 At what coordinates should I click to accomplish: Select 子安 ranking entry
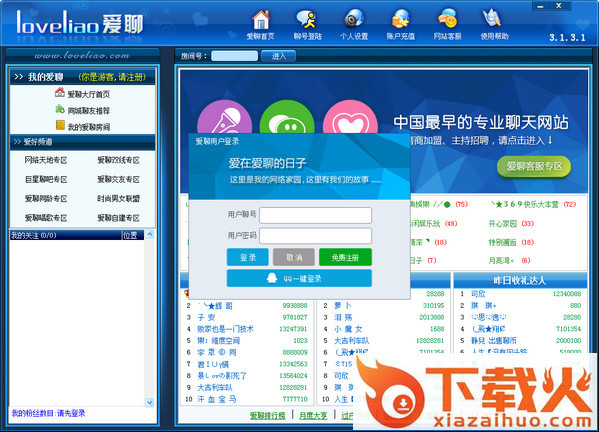click(206, 317)
